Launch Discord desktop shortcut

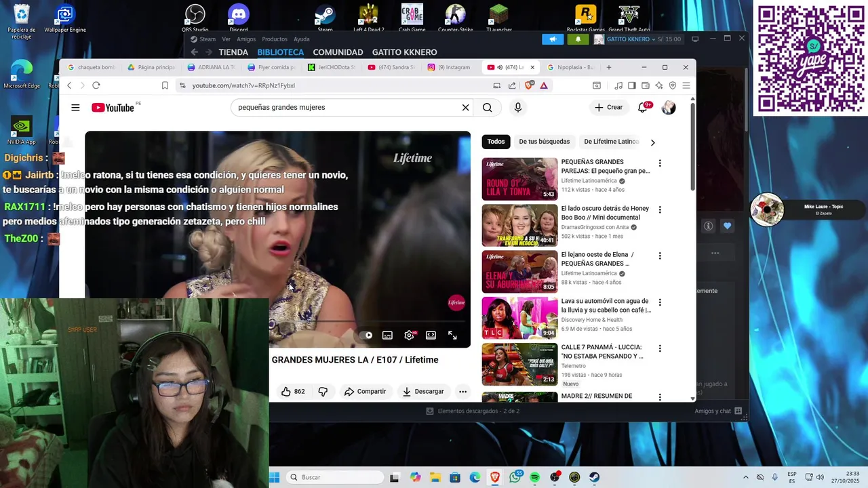coord(239,18)
